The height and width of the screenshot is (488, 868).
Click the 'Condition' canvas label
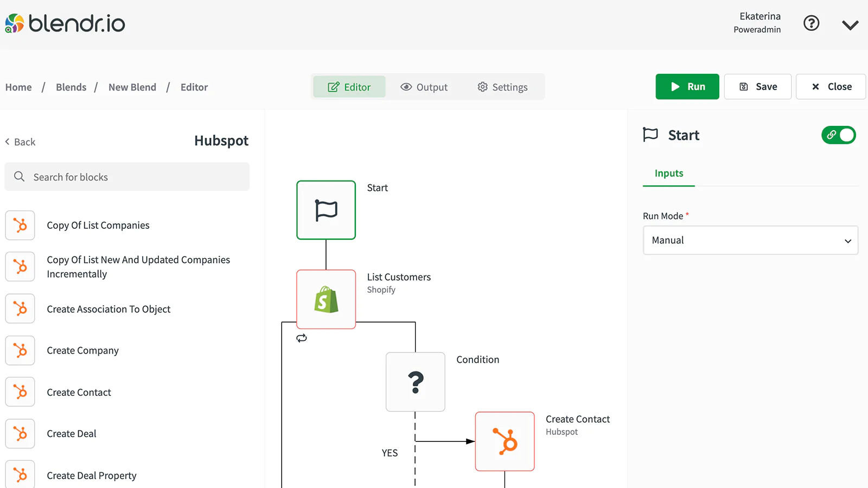(x=478, y=359)
